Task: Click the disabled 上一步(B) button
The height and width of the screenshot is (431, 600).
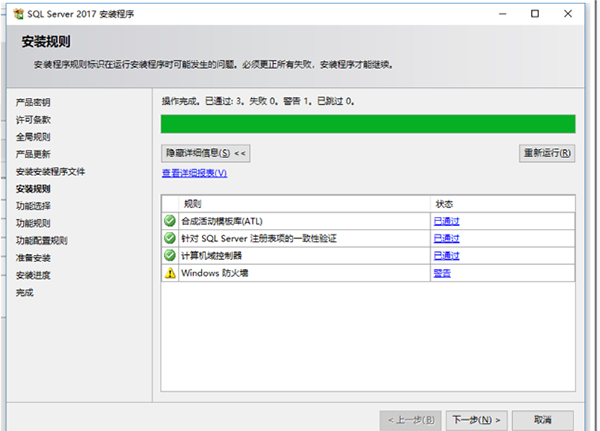Action: tap(411, 420)
